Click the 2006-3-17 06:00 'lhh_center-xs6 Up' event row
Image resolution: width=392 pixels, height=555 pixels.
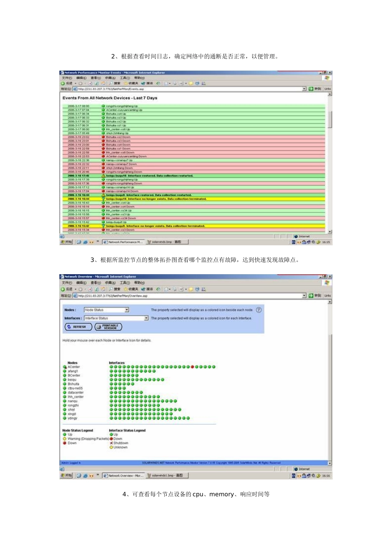coord(194,129)
